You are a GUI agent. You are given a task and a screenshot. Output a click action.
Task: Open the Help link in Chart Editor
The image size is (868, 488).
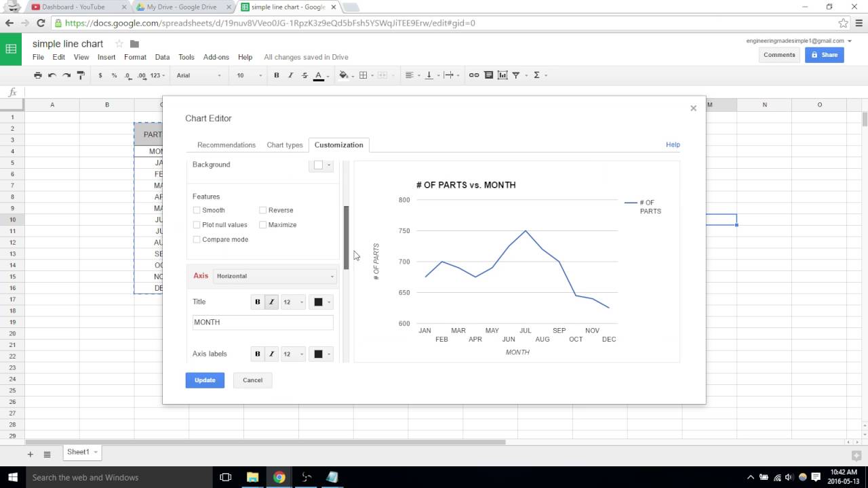click(x=673, y=144)
